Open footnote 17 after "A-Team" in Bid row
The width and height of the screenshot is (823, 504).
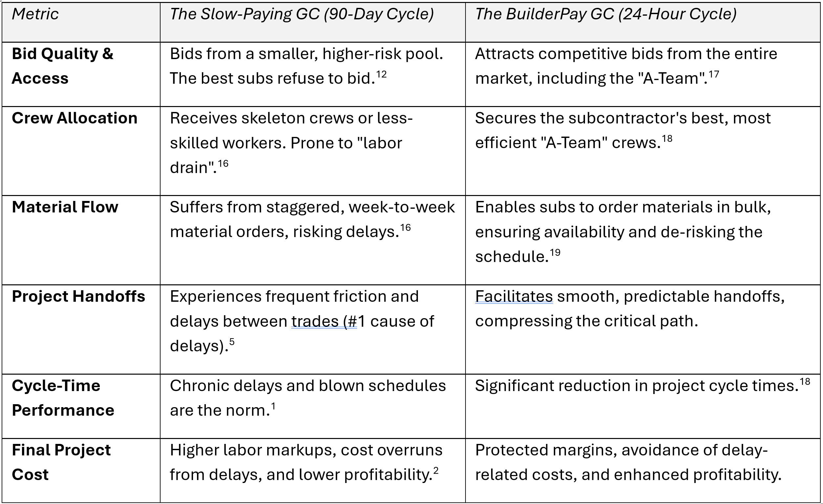(713, 74)
